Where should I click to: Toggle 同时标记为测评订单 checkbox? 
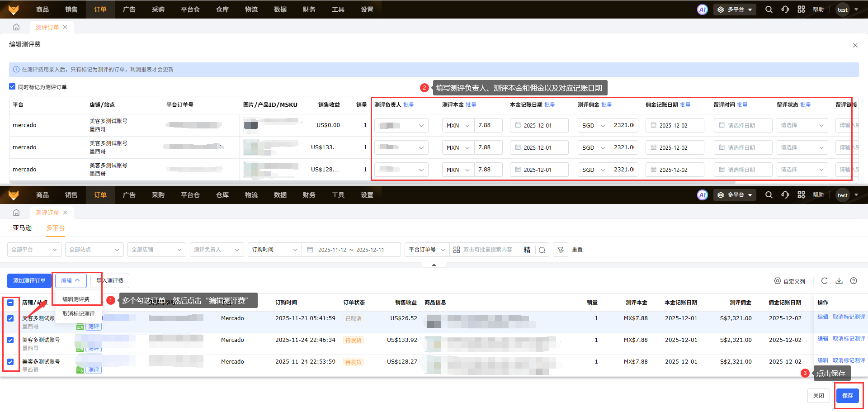12,87
